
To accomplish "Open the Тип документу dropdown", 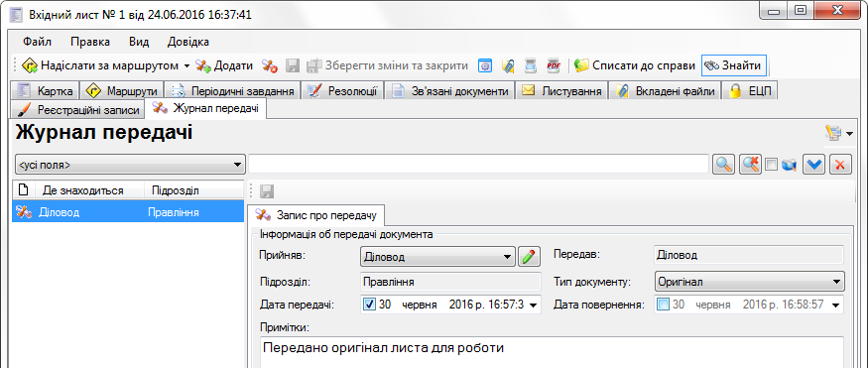I will pyautogui.click(x=750, y=282).
